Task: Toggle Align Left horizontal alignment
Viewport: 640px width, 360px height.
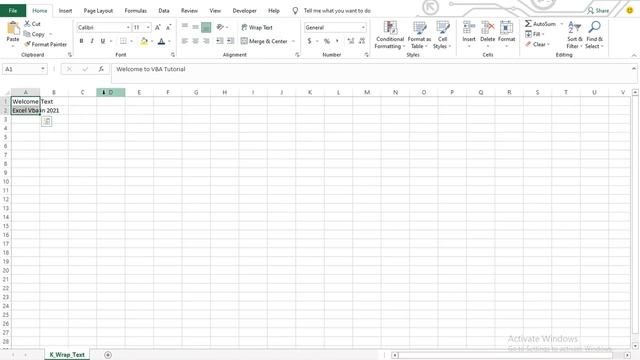Action: [185, 41]
